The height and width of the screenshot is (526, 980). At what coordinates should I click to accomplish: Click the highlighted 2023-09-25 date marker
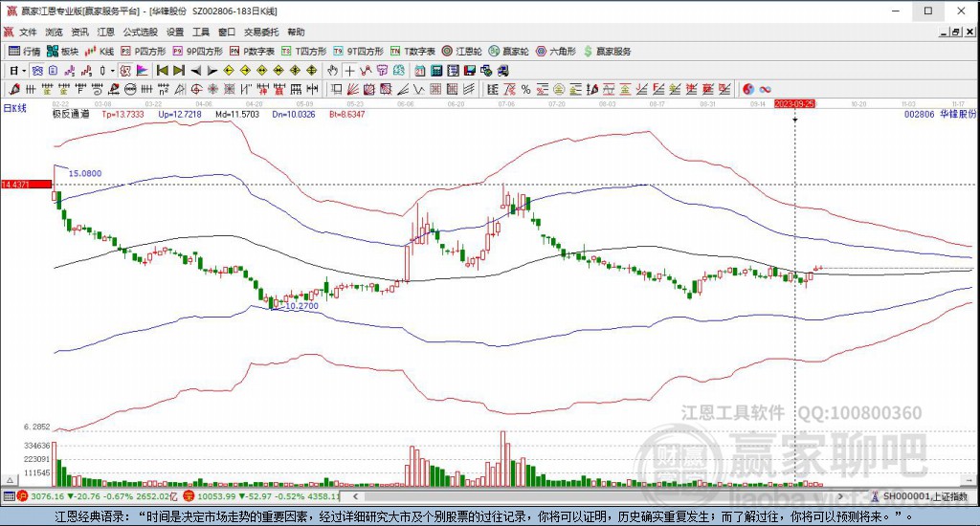tap(795, 103)
